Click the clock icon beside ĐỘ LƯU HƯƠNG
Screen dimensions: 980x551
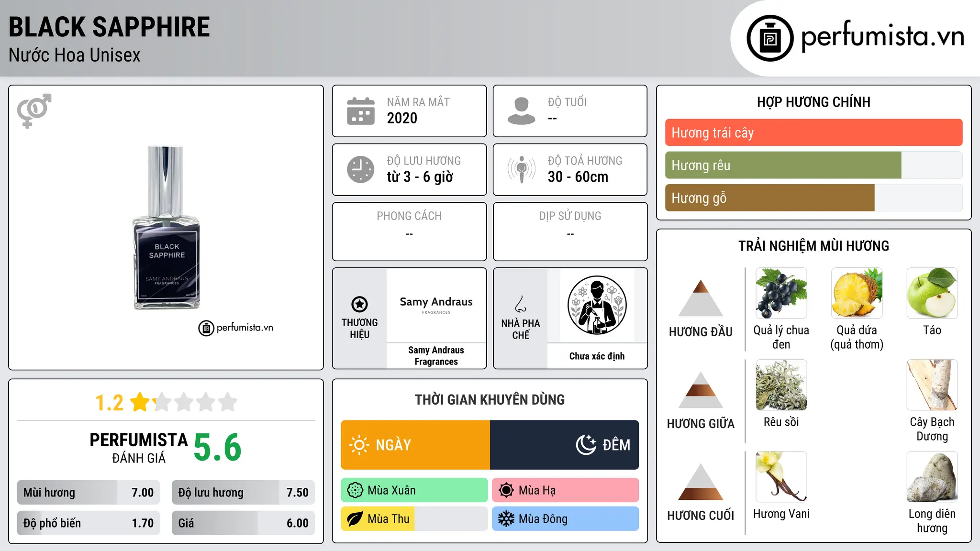361,169
